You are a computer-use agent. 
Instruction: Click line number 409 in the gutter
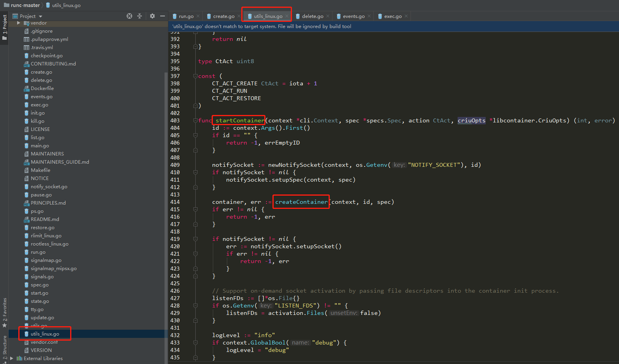(175, 165)
